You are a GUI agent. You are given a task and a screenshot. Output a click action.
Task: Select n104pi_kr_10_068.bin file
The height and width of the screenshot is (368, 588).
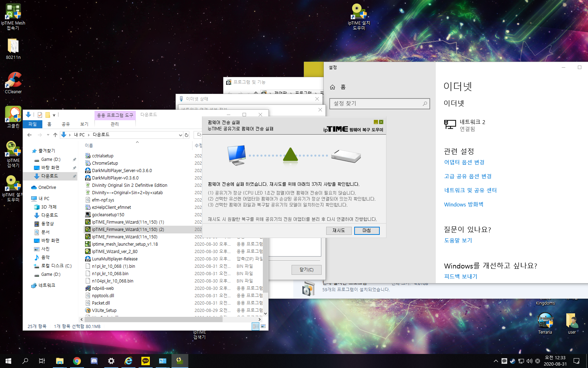(x=112, y=281)
